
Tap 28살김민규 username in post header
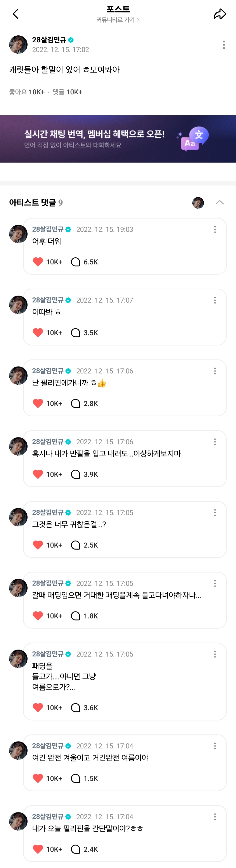coord(49,40)
